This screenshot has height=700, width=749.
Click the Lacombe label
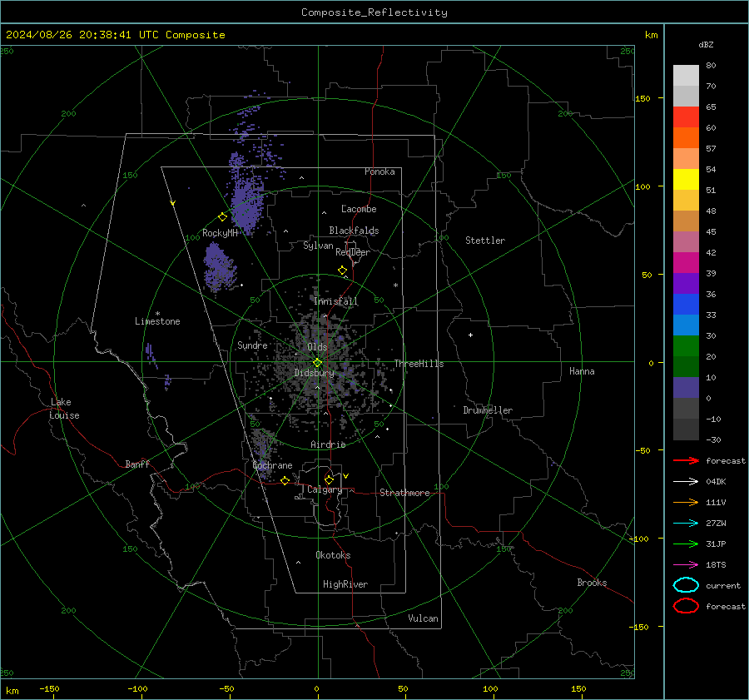pyautogui.click(x=359, y=209)
